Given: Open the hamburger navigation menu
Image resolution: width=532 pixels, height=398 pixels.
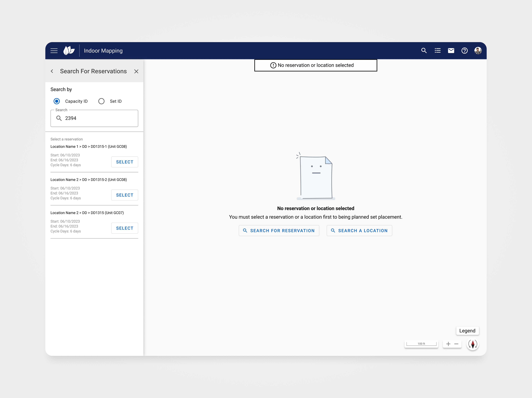Looking at the screenshot, I should coord(54,51).
